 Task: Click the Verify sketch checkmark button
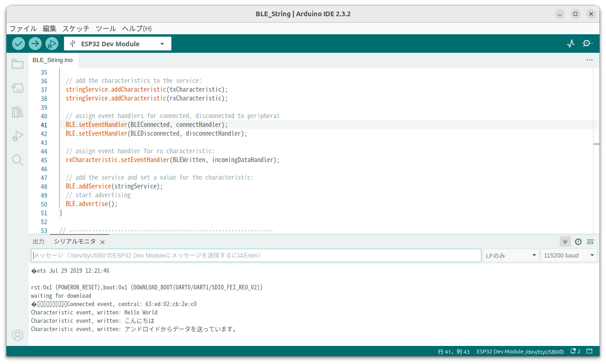point(19,44)
